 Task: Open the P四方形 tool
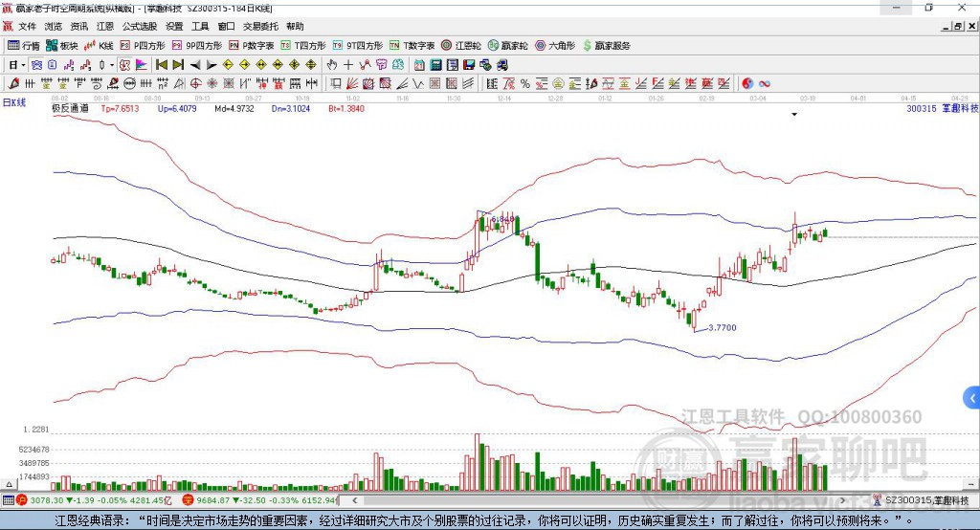pos(143,46)
